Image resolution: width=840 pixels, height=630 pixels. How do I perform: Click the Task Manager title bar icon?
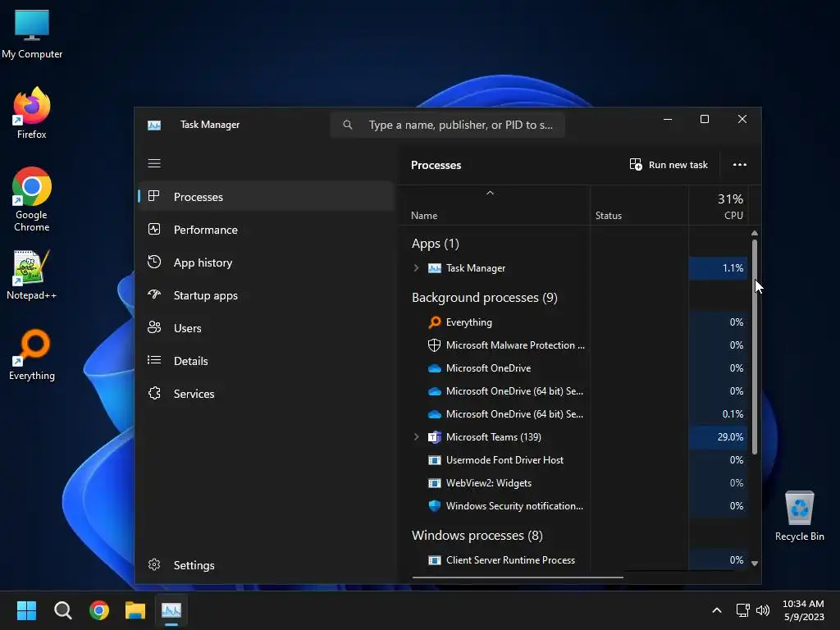tap(154, 125)
